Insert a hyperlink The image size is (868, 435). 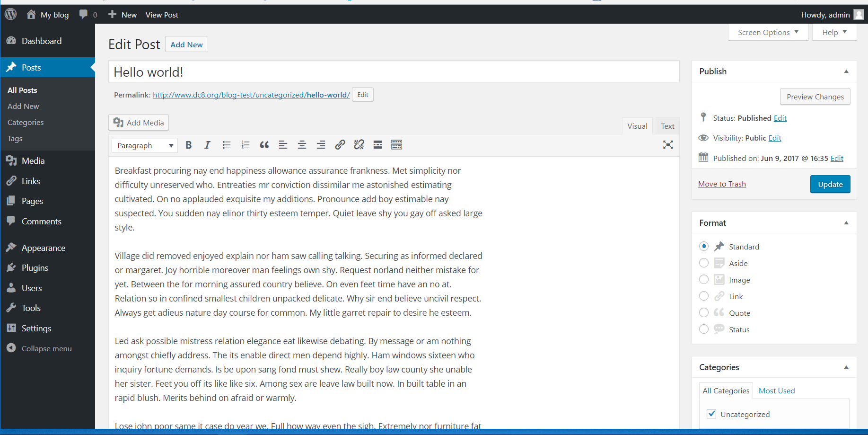coord(340,145)
